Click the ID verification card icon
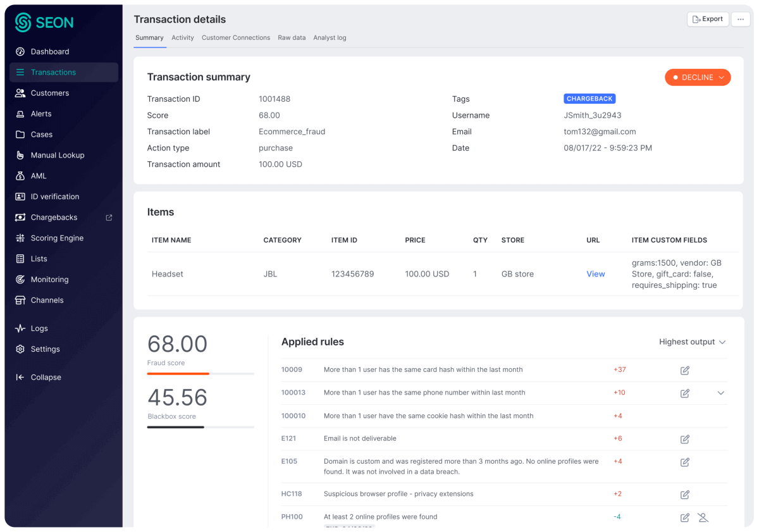The height and width of the screenshot is (532, 759). (20, 197)
